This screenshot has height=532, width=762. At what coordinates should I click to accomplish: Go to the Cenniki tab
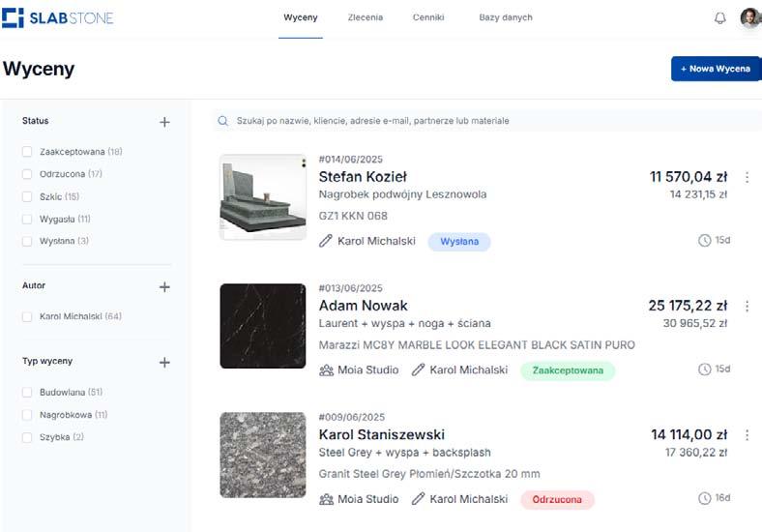(428, 17)
